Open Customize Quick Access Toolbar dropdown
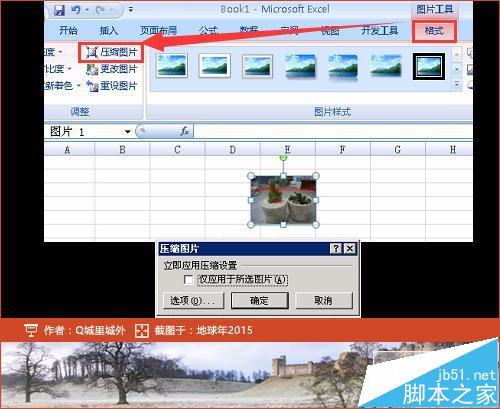This screenshot has width=500, height=409. (131, 10)
